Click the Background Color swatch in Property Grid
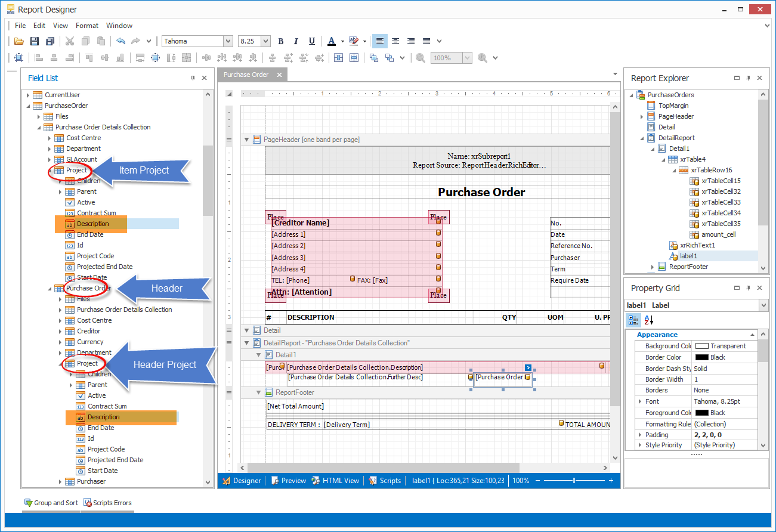Image resolution: width=776 pixels, height=532 pixels. (x=702, y=346)
